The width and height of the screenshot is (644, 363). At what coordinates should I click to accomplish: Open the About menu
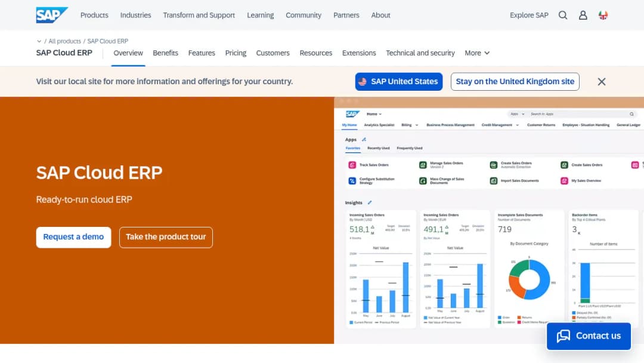(x=380, y=15)
